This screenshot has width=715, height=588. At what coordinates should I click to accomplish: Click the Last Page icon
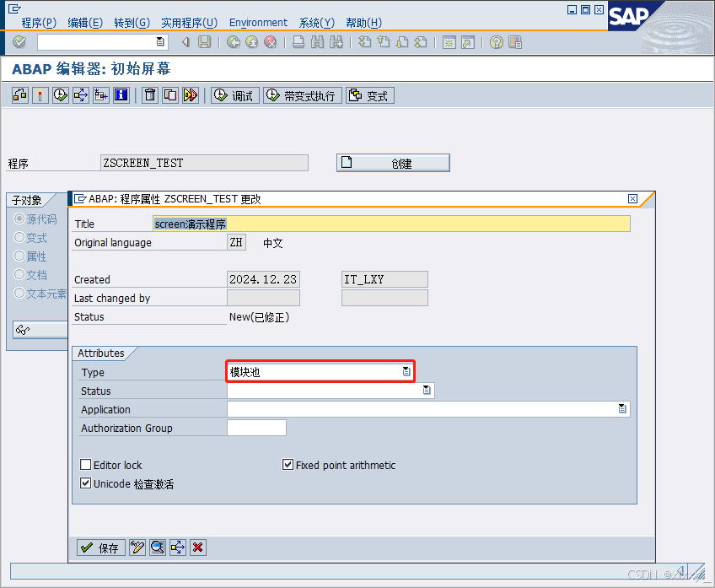point(421,42)
